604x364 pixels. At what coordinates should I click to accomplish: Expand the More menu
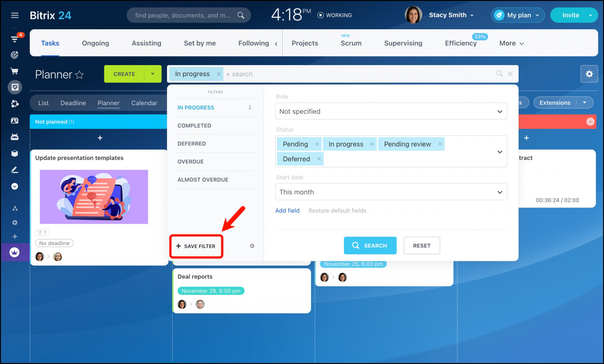tap(512, 43)
